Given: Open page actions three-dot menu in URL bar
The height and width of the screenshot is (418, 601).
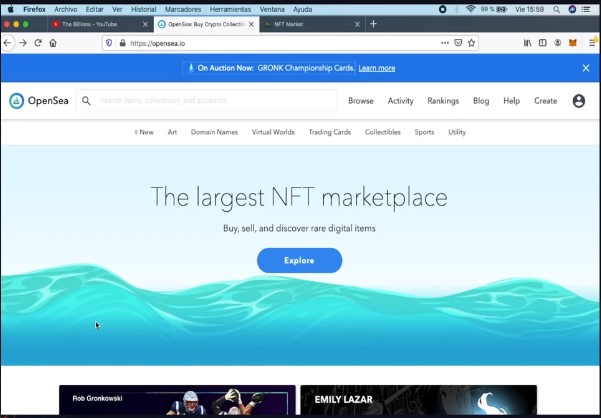Looking at the screenshot, I should click(x=445, y=43).
